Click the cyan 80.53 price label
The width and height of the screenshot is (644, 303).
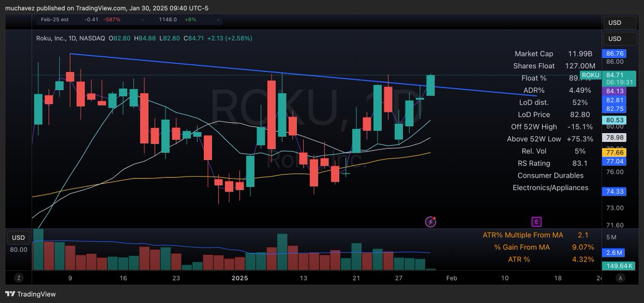coord(614,120)
